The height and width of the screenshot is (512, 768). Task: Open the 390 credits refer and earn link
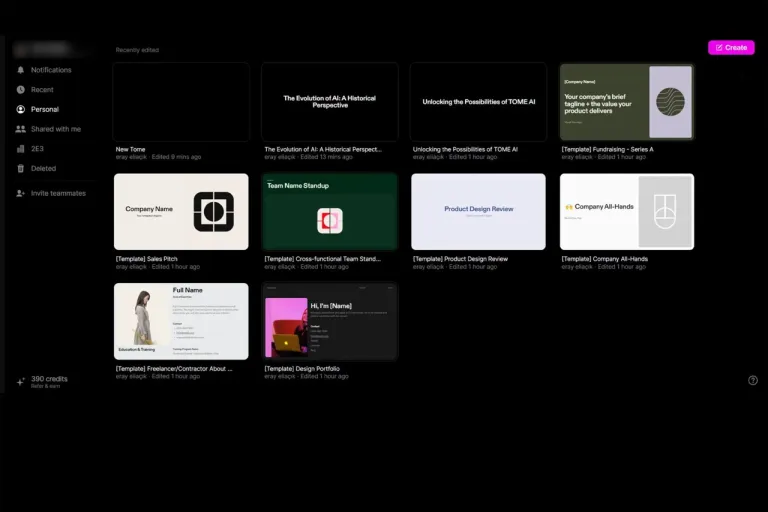pos(49,382)
